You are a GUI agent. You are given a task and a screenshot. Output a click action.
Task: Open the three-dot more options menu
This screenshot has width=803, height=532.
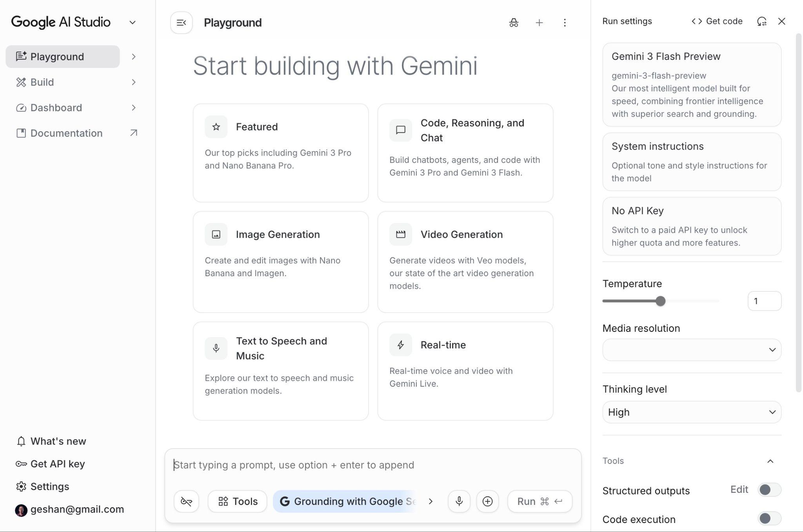(565, 23)
